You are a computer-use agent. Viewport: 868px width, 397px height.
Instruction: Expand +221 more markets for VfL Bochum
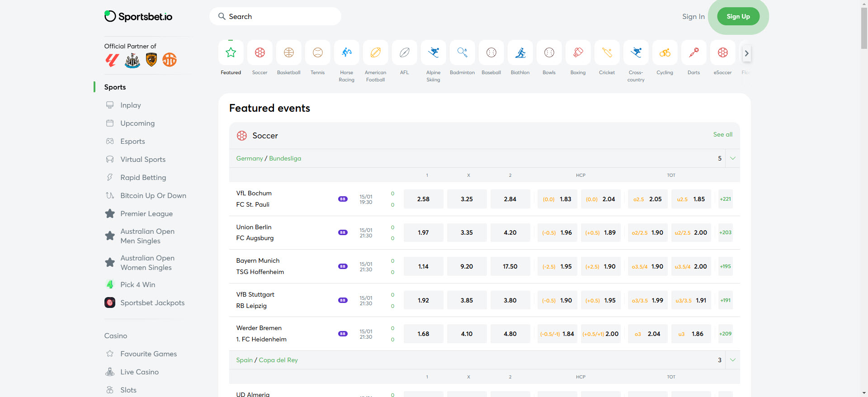click(x=725, y=199)
